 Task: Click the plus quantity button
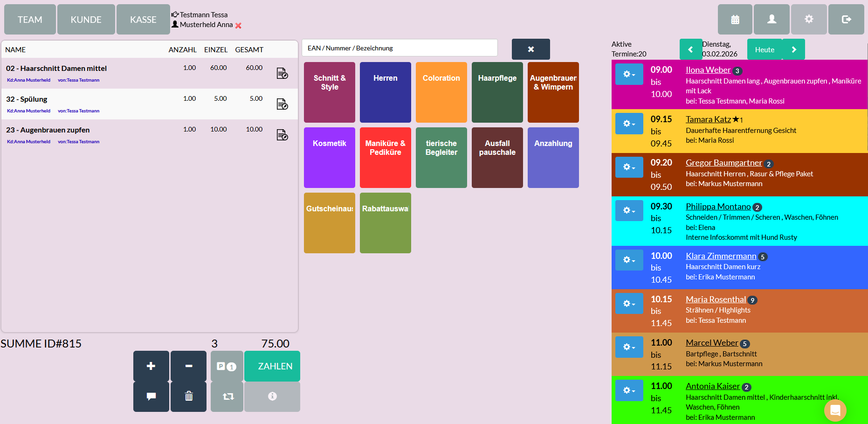pos(151,366)
